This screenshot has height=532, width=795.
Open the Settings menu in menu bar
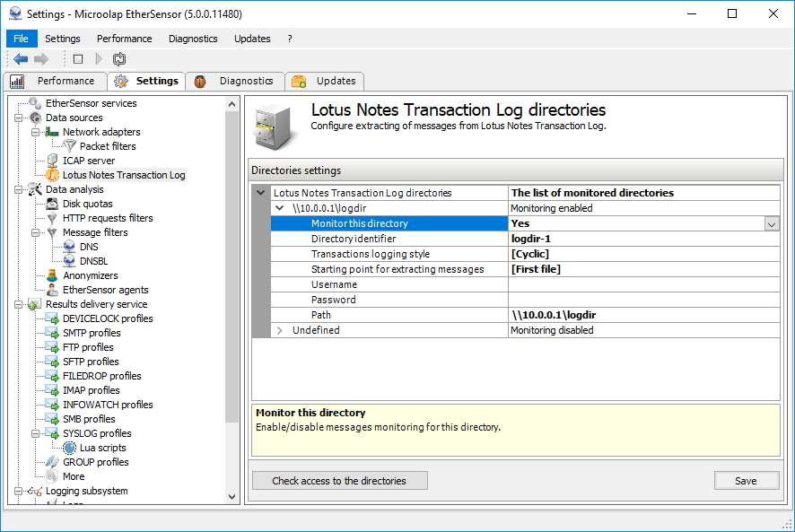click(63, 39)
